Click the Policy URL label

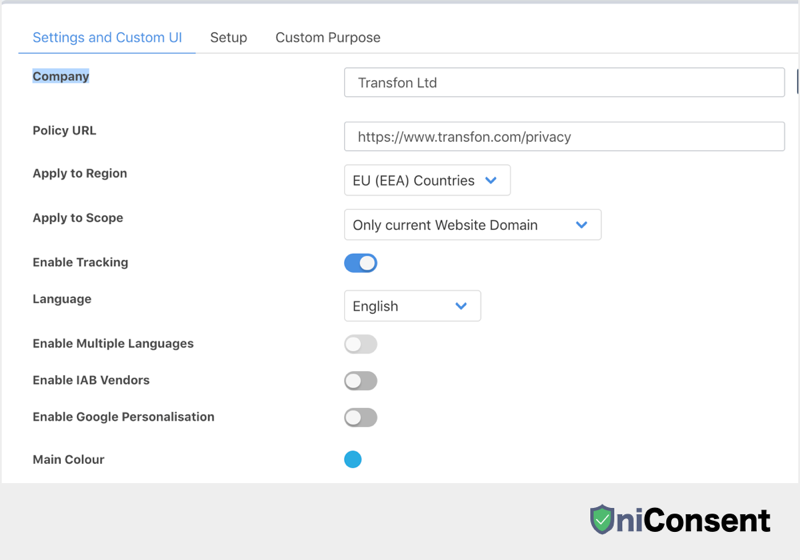(64, 131)
